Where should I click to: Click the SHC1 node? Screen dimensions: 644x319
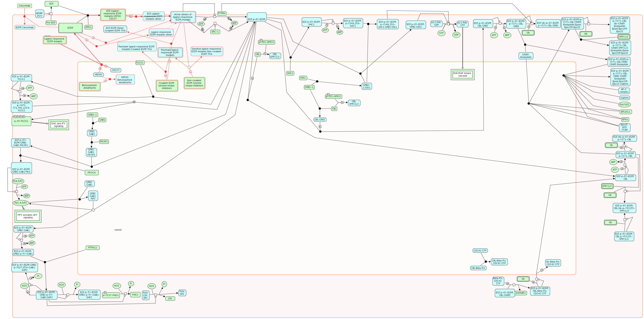tap(290, 73)
